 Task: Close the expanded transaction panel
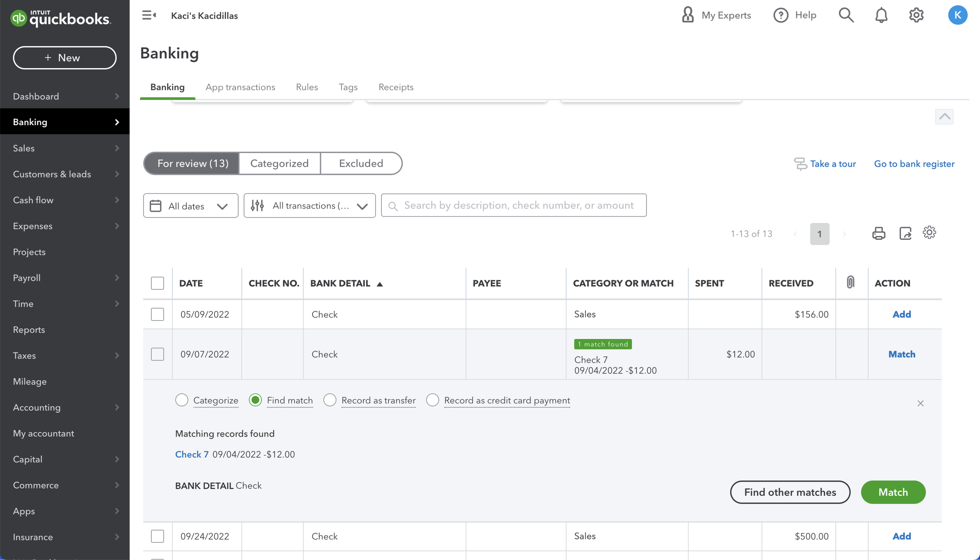[x=920, y=403]
